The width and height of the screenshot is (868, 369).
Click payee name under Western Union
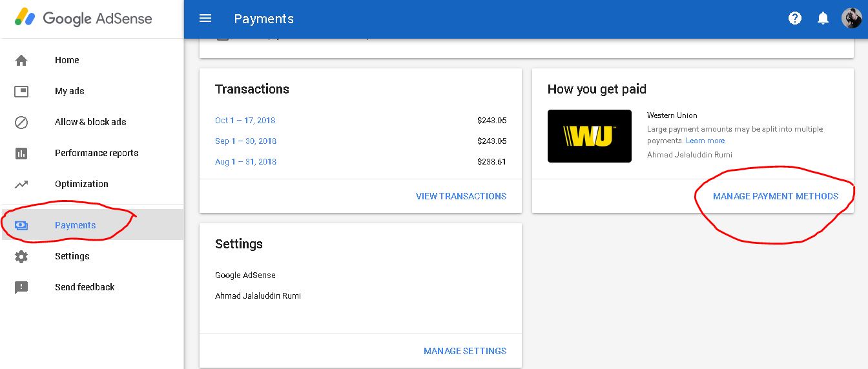(690, 155)
